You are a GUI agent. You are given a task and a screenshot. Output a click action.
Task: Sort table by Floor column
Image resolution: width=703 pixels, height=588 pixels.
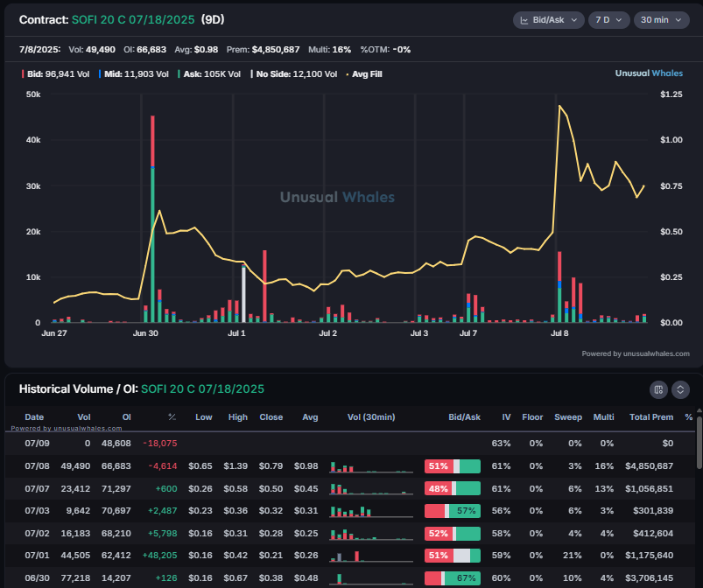pos(532,417)
